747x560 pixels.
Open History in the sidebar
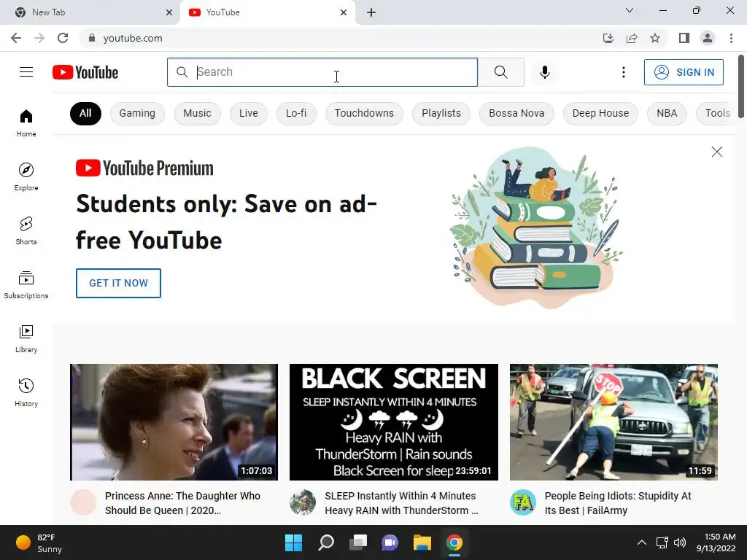click(x=26, y=392)
